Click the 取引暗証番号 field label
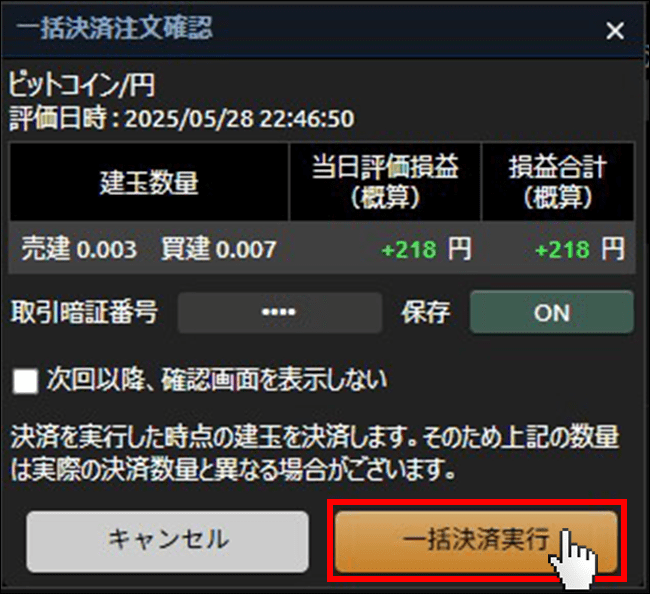 84,312
